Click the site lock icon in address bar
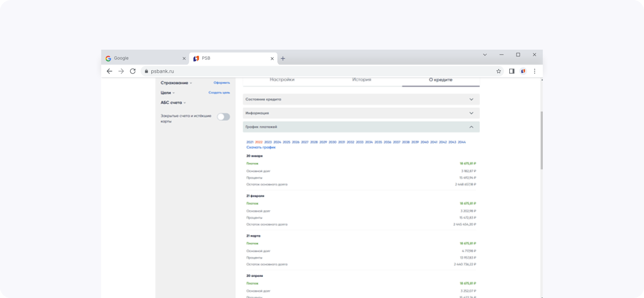644x298 pixels. click(x=146, y=71)
